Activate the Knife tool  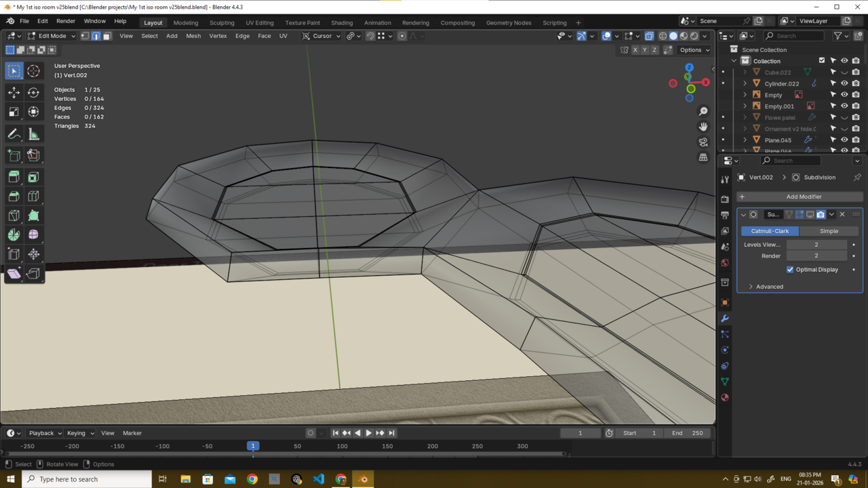click(14, 216)
